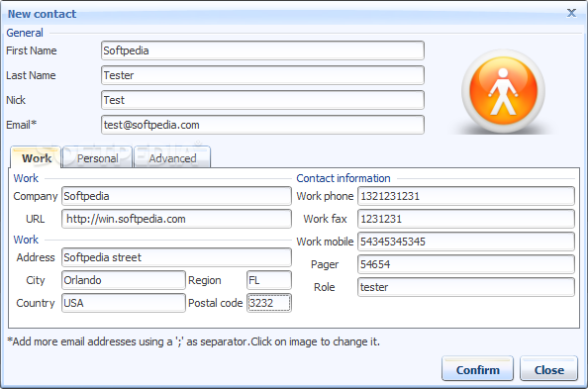
Task: Click the 'Pager' label
Action: tap(325, 264)
